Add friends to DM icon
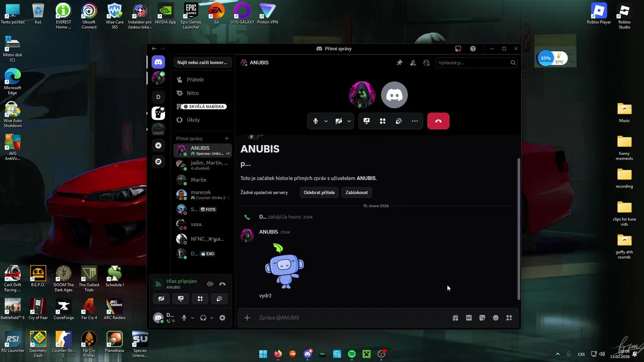 413,63
